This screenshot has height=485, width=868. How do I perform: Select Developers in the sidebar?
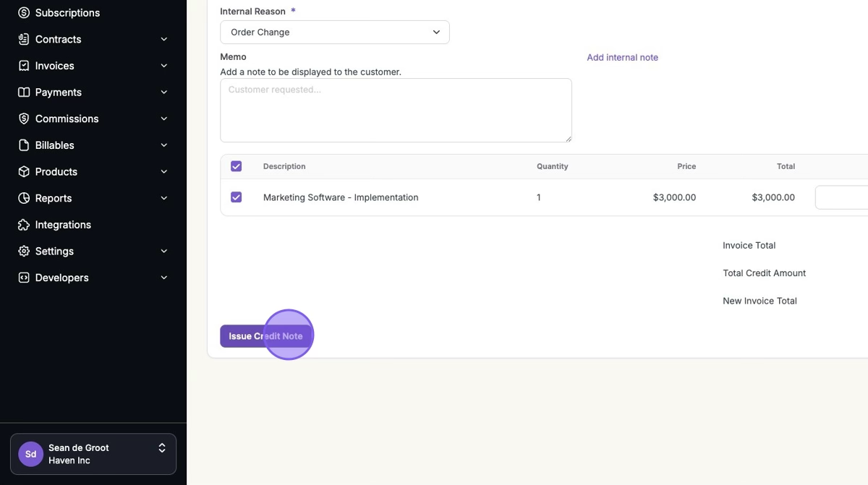point(61,278)
